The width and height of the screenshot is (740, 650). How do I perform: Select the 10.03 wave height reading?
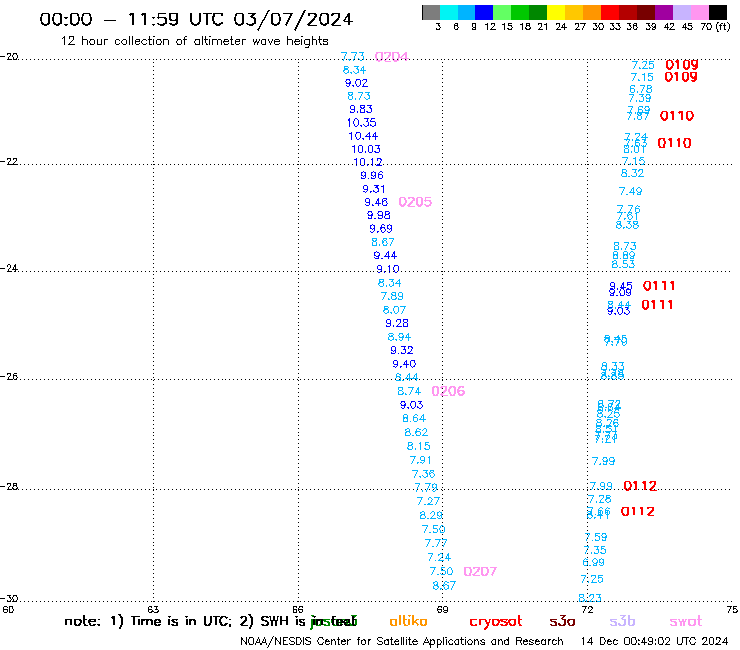366,149
